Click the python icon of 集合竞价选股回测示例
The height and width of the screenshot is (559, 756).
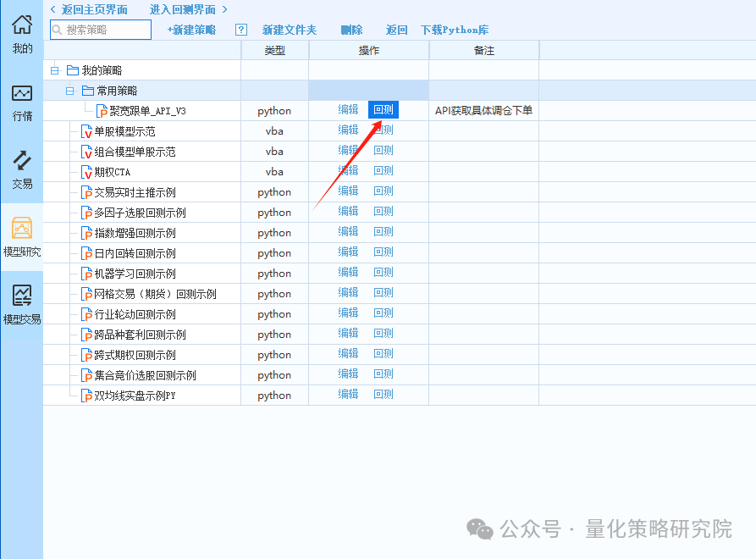[86, 375]
